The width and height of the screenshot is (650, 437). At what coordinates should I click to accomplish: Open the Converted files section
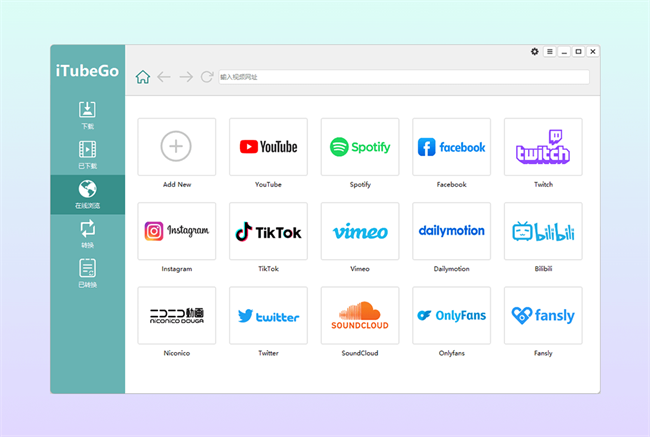click(87, 273)
